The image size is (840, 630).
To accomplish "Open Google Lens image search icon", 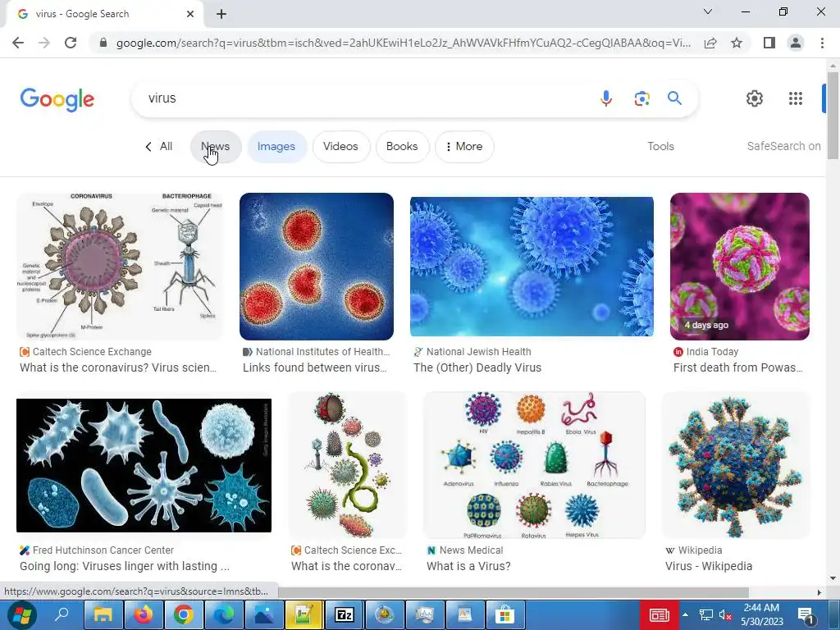I will coord(641,98).
